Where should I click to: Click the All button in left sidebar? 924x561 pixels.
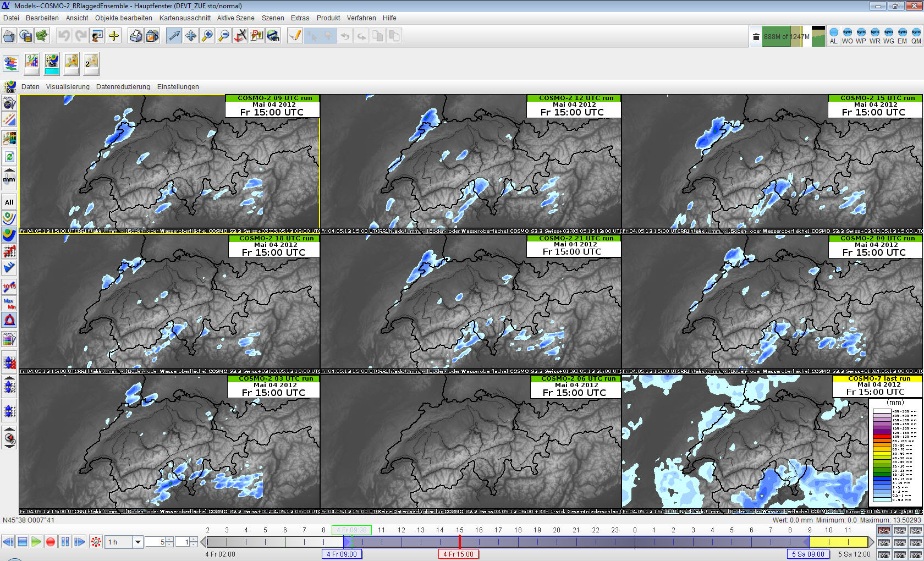(9, 202)
